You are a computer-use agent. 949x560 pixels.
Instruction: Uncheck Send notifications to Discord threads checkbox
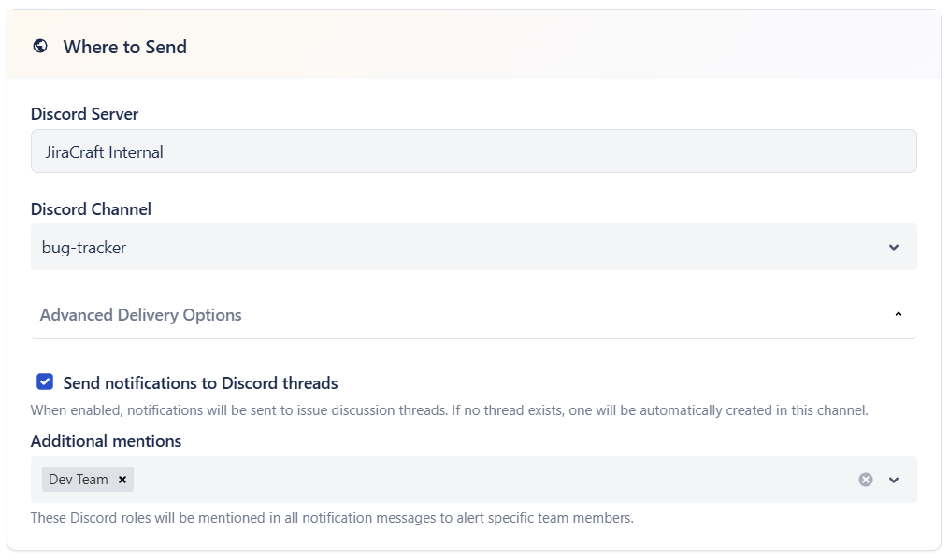pyautogui.click(x=45, y=381)
